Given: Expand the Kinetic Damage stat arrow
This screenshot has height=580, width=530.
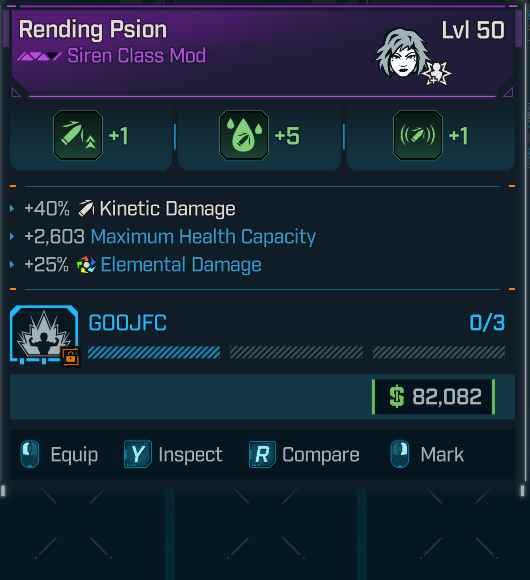Looking at the screenshot, I should tap(12, 209).
